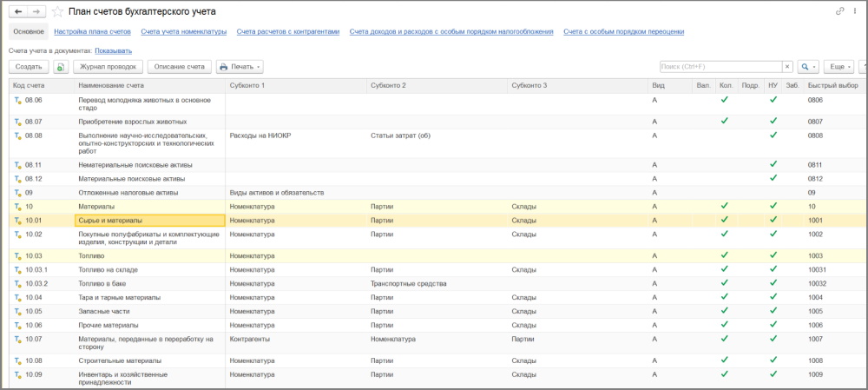
Task: Get the page link via the chain icon
Action: click(839, 11)
